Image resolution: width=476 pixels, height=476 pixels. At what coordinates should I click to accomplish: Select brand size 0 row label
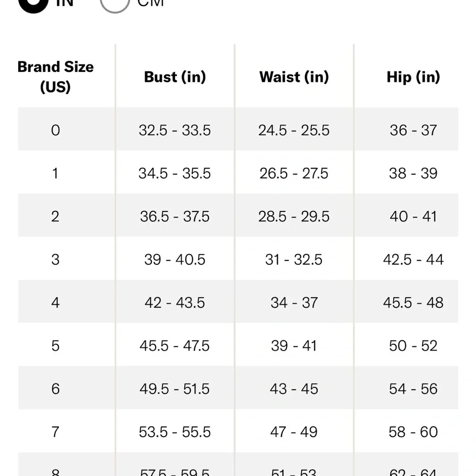pos(56,130)
